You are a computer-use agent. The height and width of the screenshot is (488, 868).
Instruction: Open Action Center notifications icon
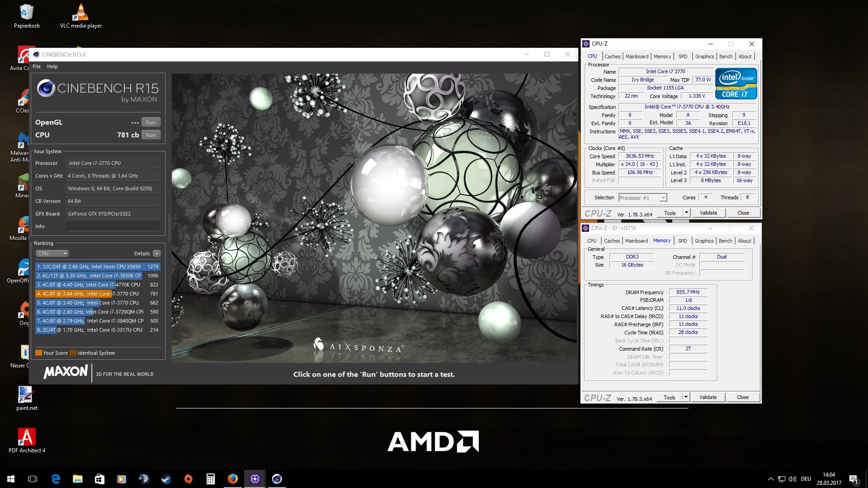pos(854,479)
